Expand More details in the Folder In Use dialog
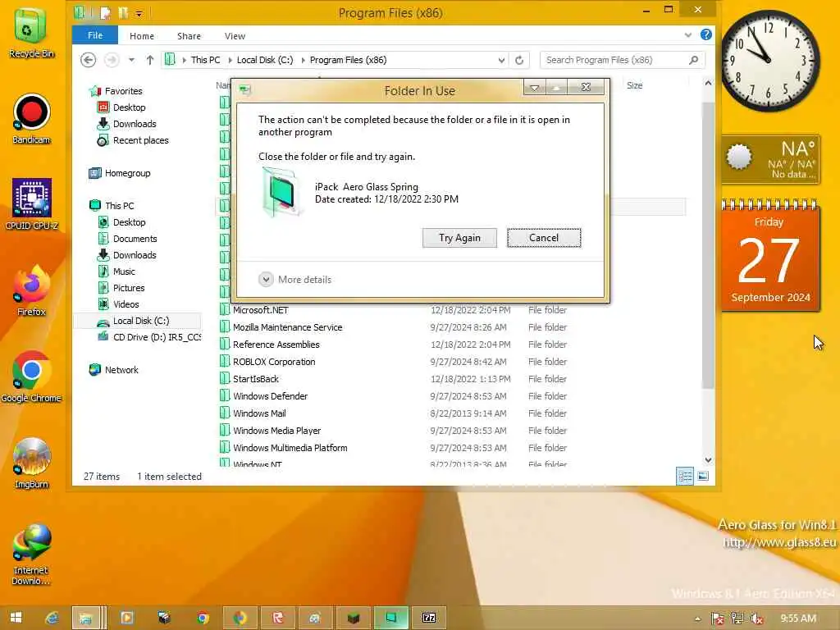This screenshot has height=630, width=840. tap(295, 279)
